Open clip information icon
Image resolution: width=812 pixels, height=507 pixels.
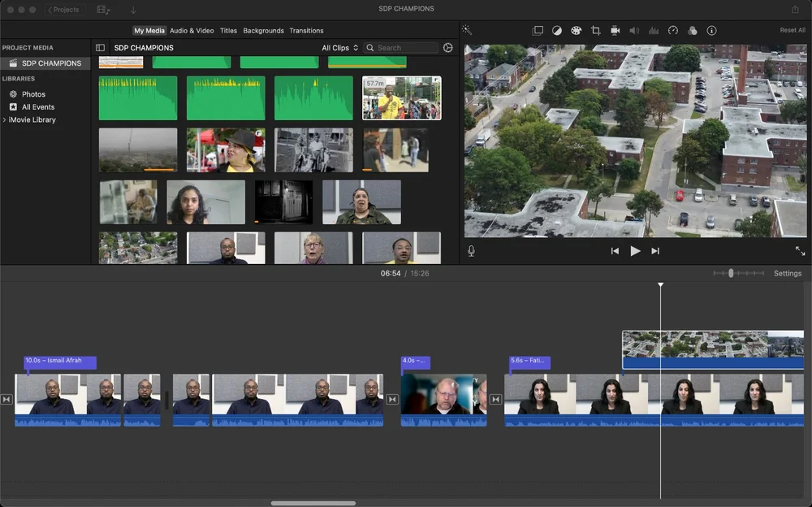pyautogui.click(x=711, y=31)
